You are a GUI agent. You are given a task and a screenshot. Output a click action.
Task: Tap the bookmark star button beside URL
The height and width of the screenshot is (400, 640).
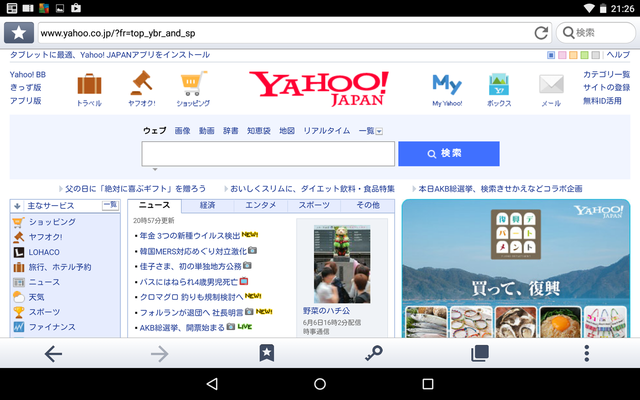(19, 33)
